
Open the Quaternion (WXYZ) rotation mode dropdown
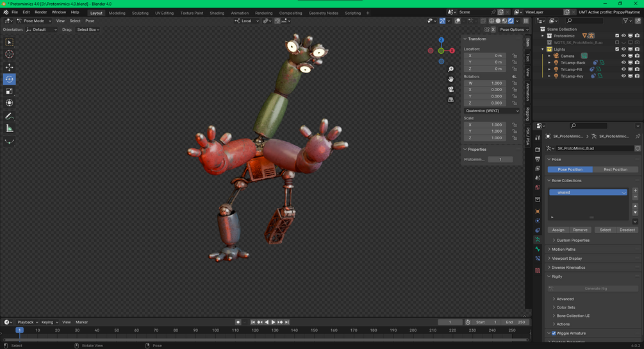(x=491, y=110)
